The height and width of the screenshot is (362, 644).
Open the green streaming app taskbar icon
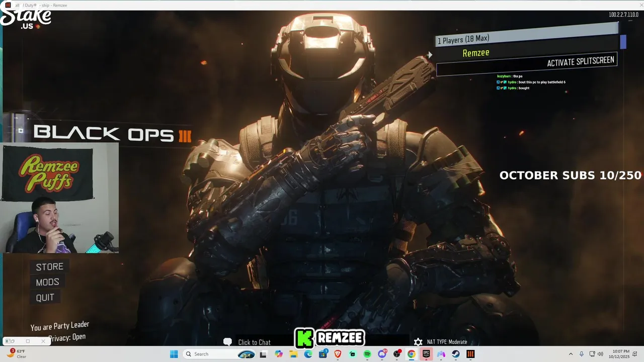352,354
